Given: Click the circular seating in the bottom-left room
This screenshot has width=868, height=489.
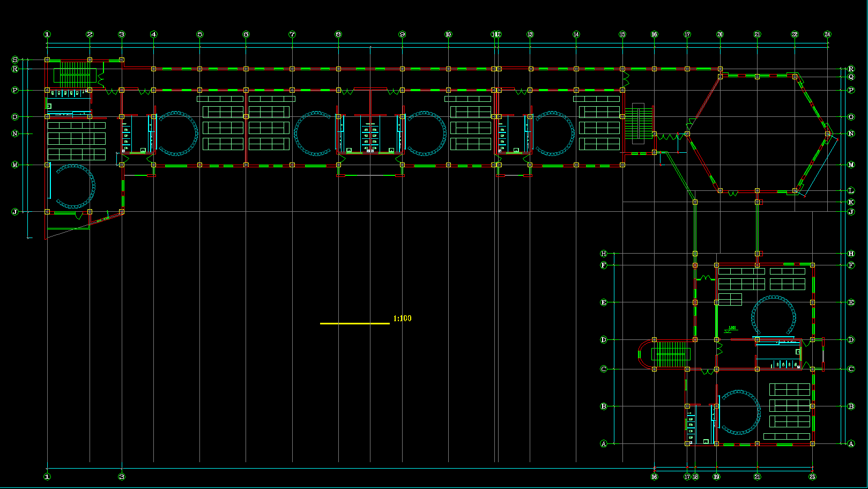Looking at the screenshot, I should (x=75, y=187).
